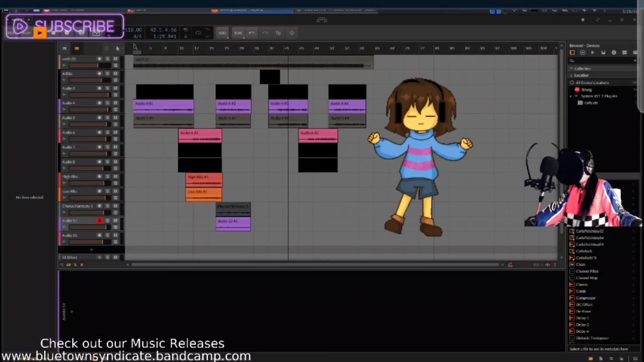Image resolution: width=644 pixels, height=362 pixels.
Task: Select the Delay-1 device
Action: coord(582,318)
